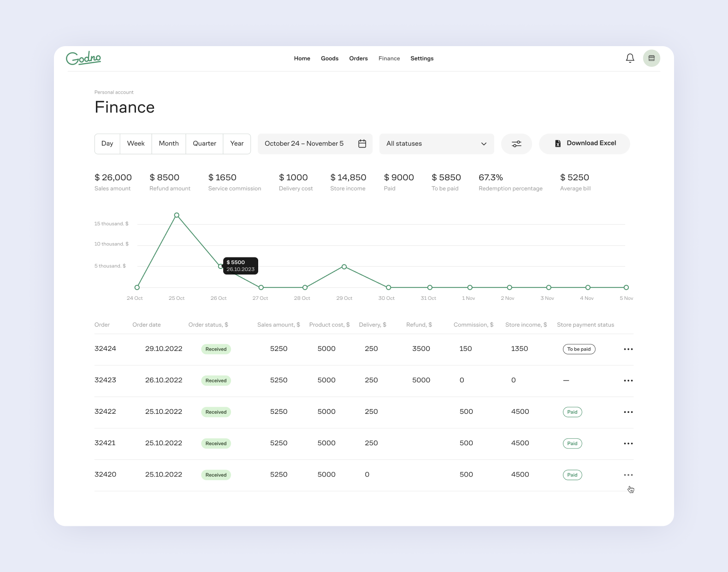Open the store profile avatar
Screen dimensions: 728x572
point(651,58)
